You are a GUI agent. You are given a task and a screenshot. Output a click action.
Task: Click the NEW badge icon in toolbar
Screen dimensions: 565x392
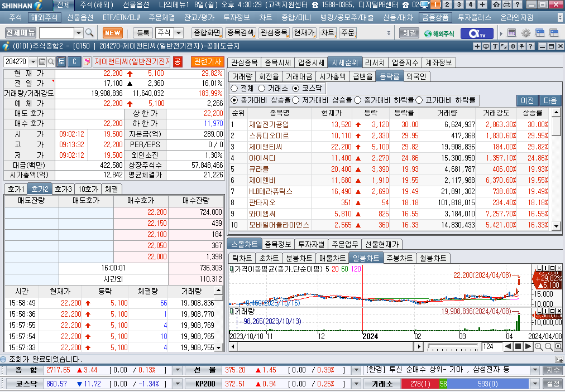[112, 33]
